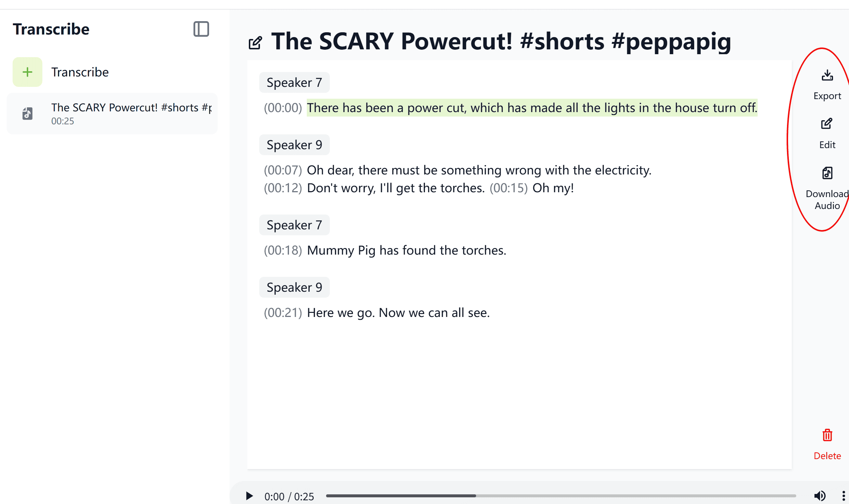Screen dimensions: 849x504
Task: Open the Edit transcript icon
Action: 827,124
